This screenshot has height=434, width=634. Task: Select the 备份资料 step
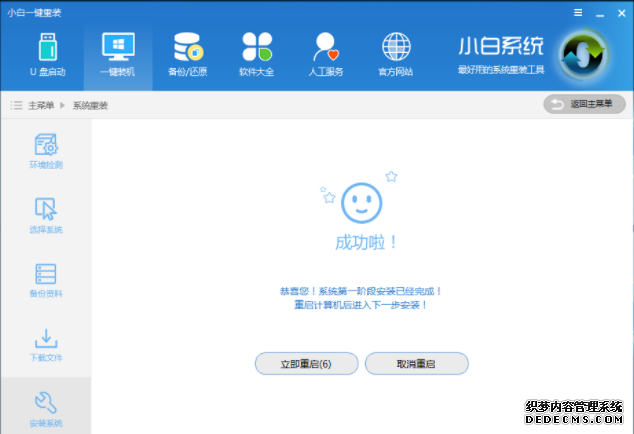pyautogui.click(x=46, y=280)
